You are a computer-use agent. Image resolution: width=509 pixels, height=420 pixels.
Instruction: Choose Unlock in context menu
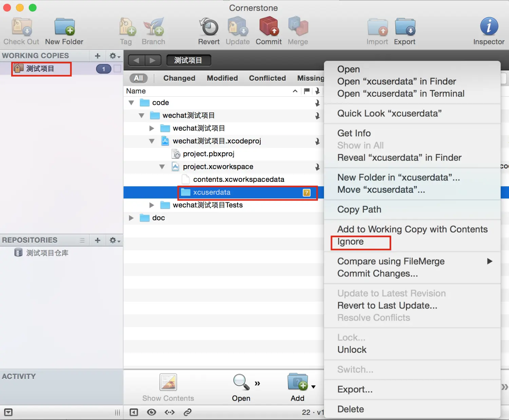[412, 350]
